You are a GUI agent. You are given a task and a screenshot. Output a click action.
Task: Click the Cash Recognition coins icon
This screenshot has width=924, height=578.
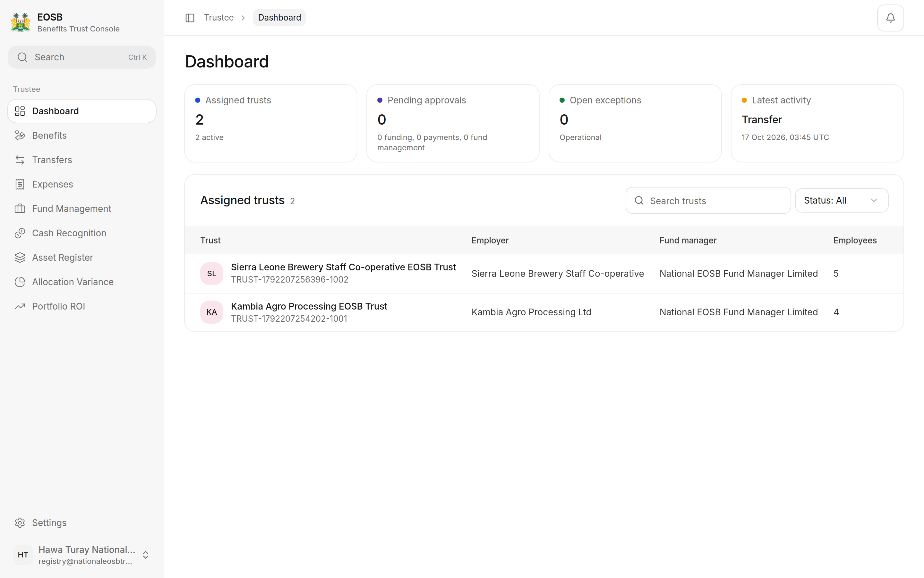click(x=20, y=233)
